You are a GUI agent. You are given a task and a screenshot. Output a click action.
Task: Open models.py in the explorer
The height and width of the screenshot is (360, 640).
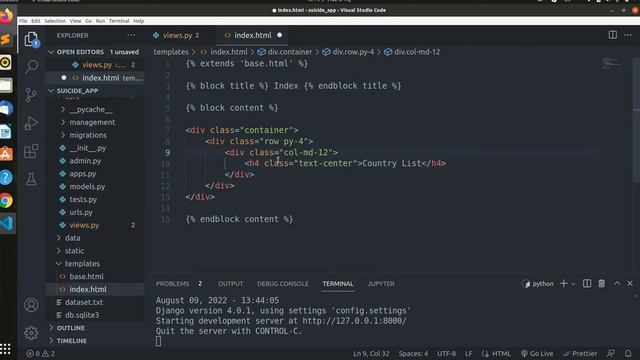coord(87,187)
